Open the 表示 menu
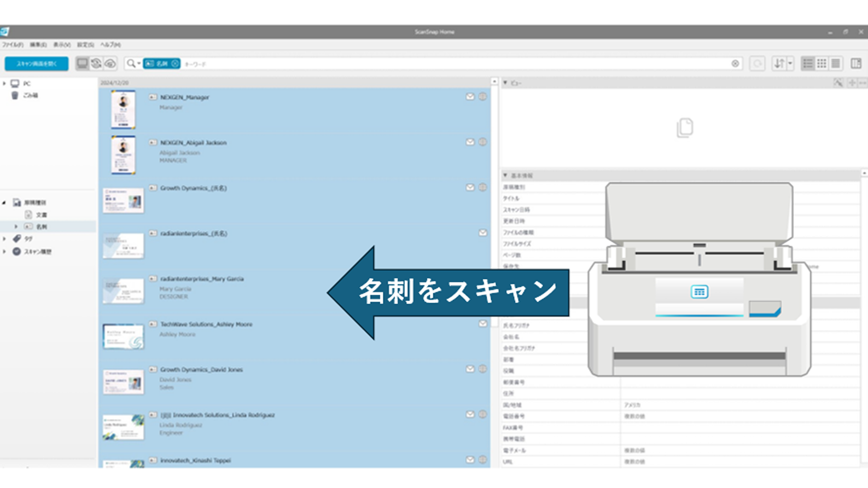 click(x=61, y=45)
